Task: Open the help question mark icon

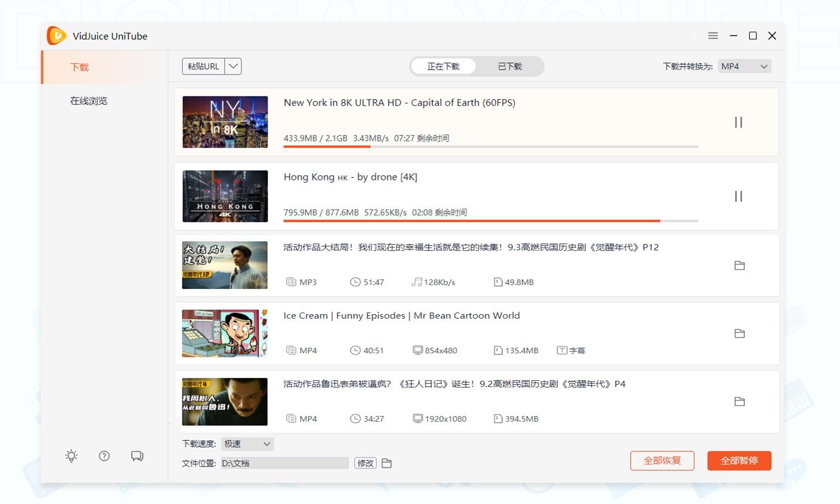Action: [x=104, y=456]
